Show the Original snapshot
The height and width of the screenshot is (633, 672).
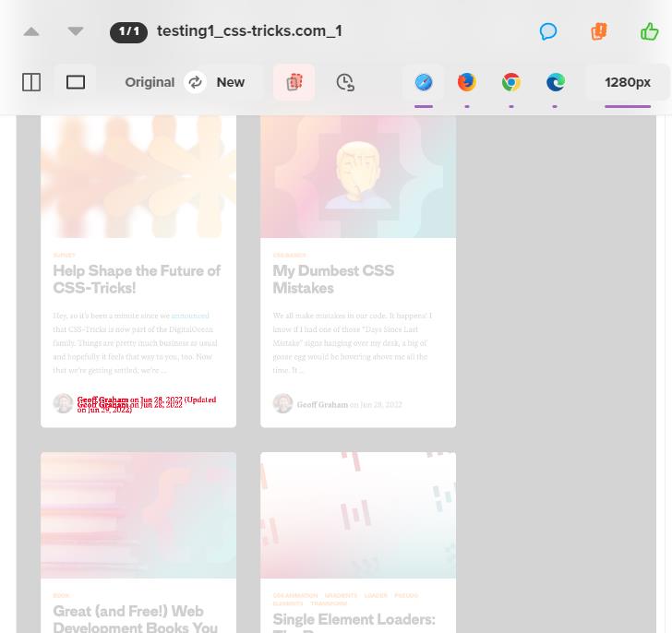pos(150,82)
